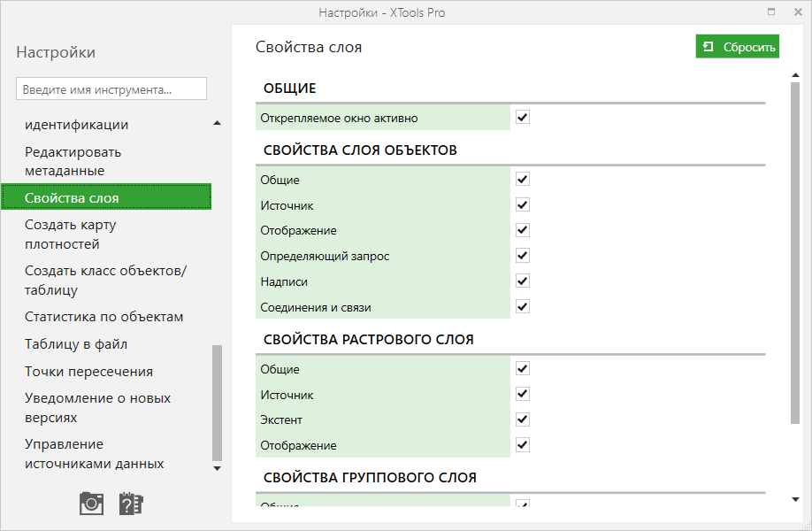Click the right panel scroll-up arrow
The height and width of the screenshot is (531, 812).
[x=795, y=75]
